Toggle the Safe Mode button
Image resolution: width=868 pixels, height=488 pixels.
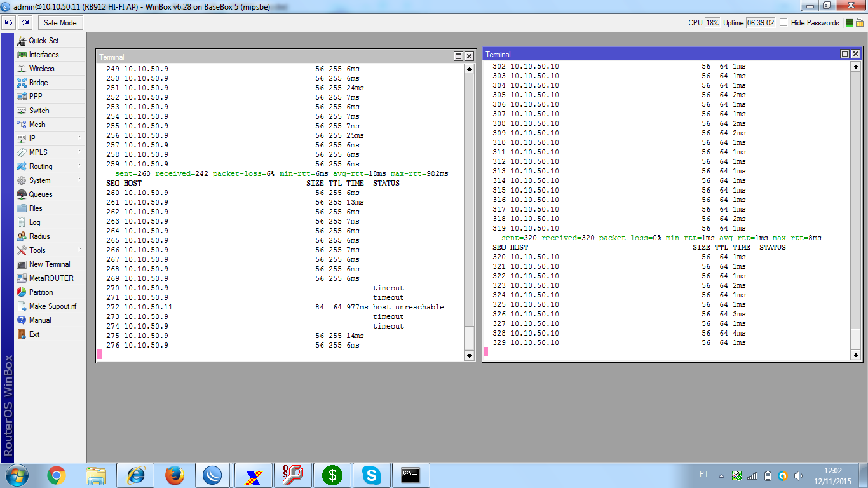point(60,22)
